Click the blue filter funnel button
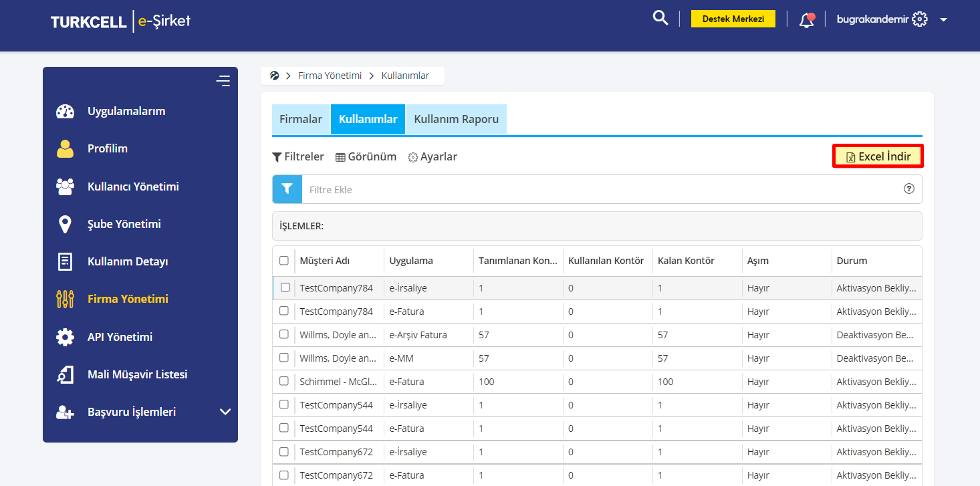 coord(287,189)
